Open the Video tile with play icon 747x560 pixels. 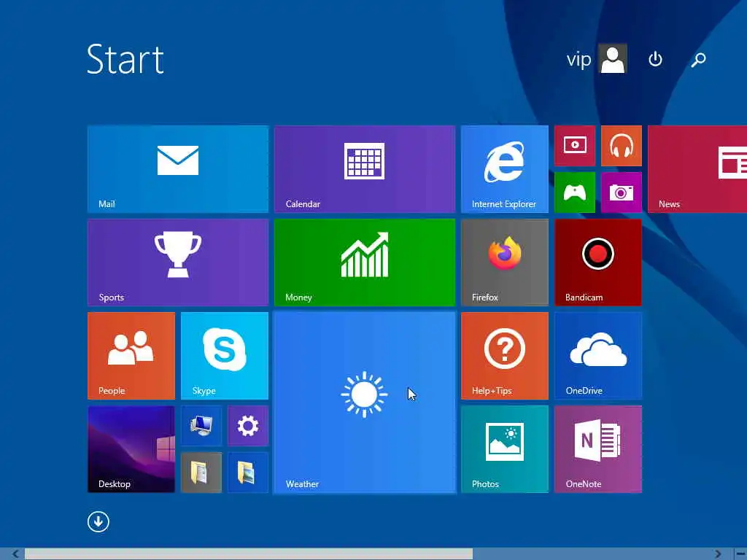click(x=575, y=146)
